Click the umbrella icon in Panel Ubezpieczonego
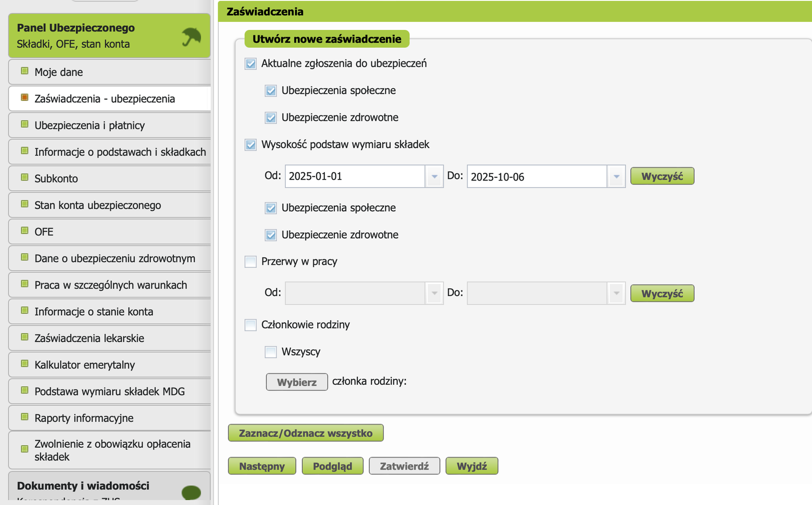Viewport: 812px width, 505px height. tap(191, 37)
